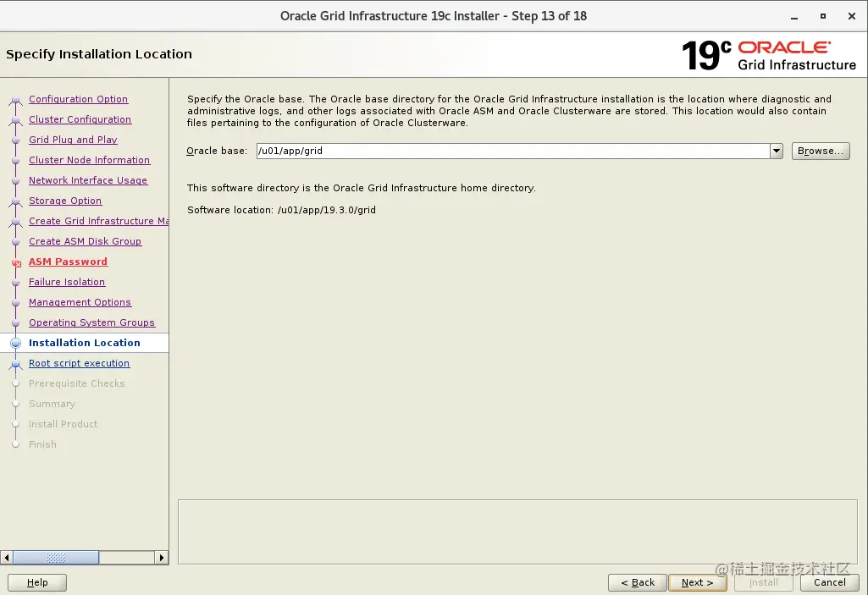The height and width of the screenshot is (595, 868).
Task: Click the Storage Option step node icon
Action: pyautogui.click(x=15, y=202)
